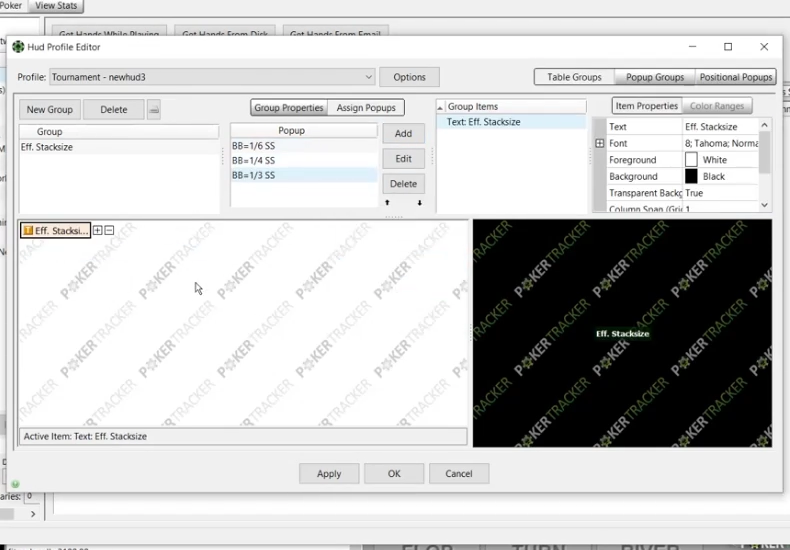Move popup up with the up arrow
790x550 pixels.
[x=387, y=202]
